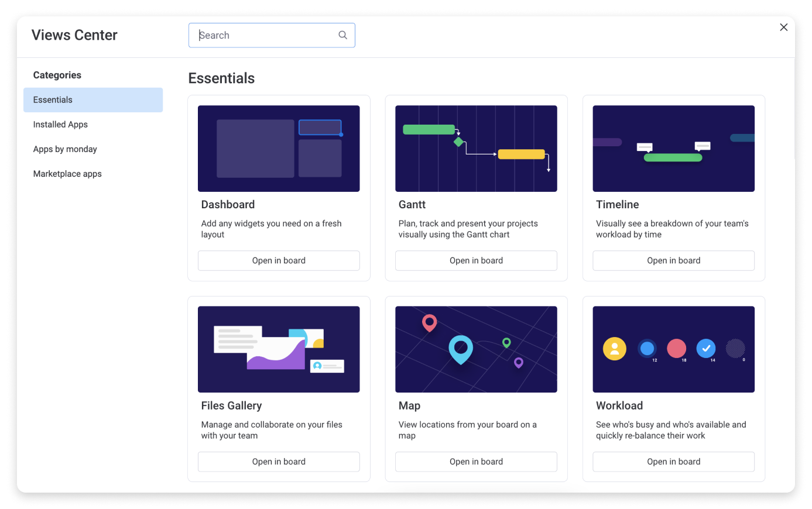This screenshot has width=812, height=509.
Task: Click the yellow person avatar in Workload
Action: 614,349
